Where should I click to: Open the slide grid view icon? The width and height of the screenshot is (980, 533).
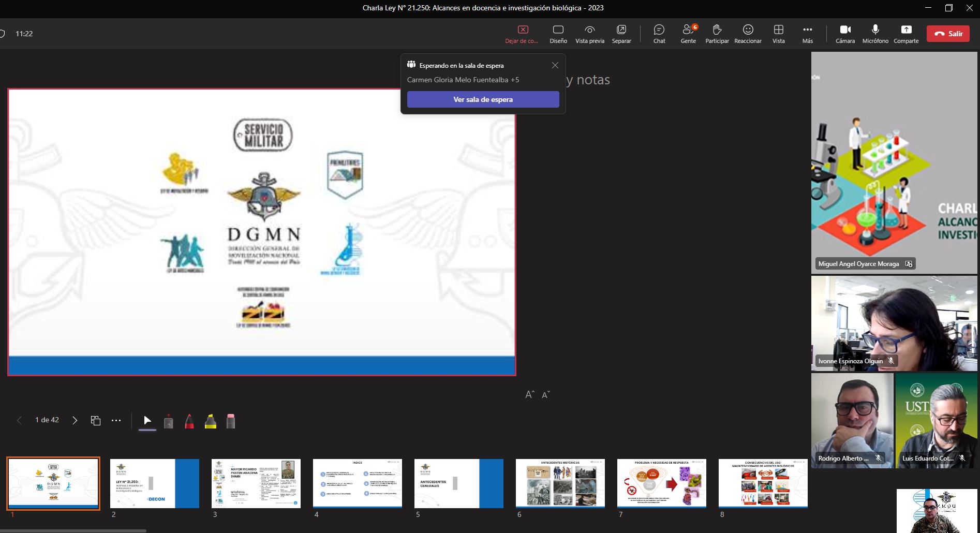pyautogui.click(x=96, y=420)
